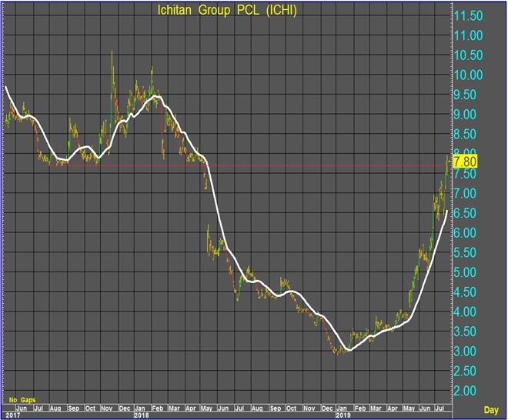Click the Apr label of year 2019

pos(393,408)
